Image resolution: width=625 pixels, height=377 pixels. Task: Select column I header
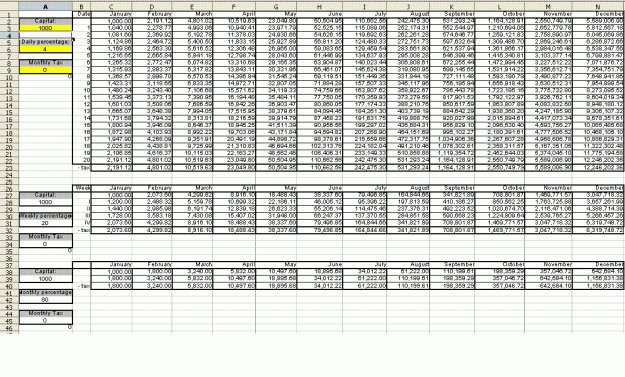click(x=364, y=7)
